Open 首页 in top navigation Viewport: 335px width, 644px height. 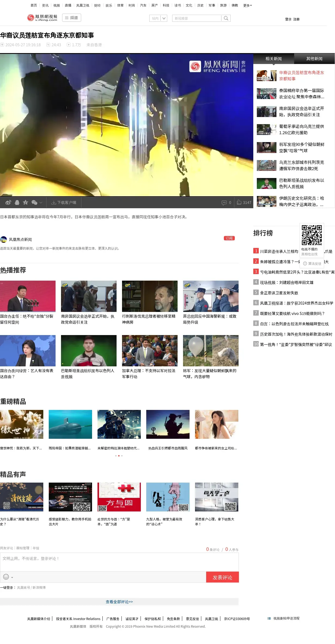[x=34, y=5]
